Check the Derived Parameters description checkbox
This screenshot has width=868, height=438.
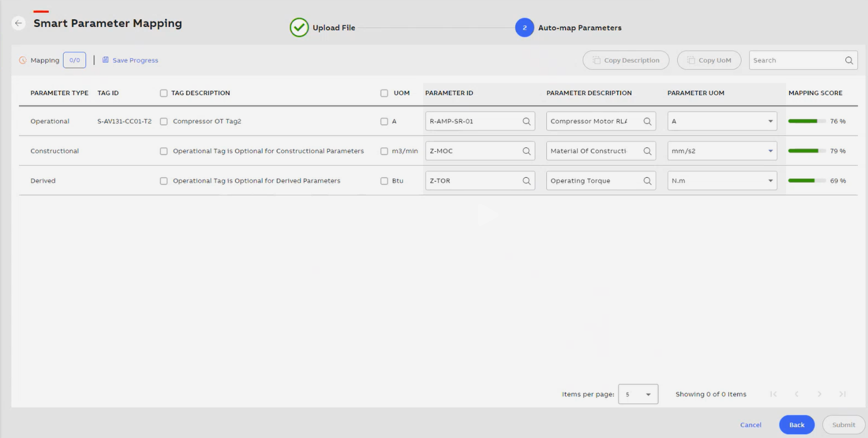(x=164, y=181)
